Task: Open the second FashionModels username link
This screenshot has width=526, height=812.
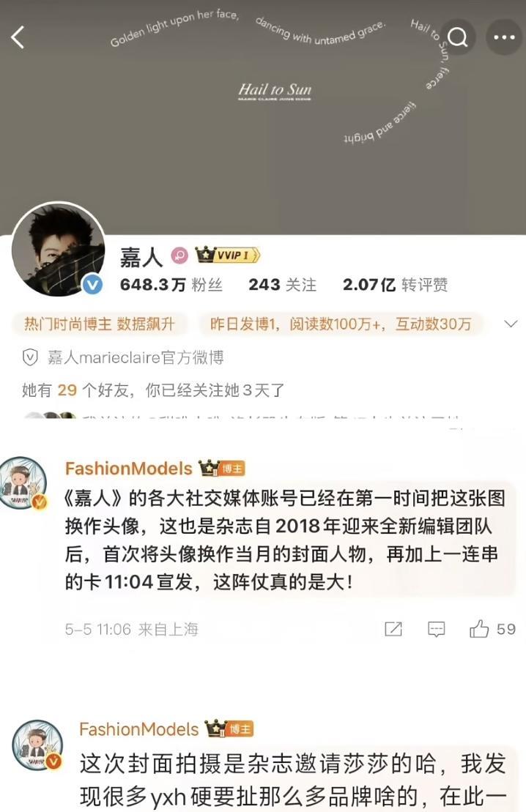Action: [x=139, y=729]
